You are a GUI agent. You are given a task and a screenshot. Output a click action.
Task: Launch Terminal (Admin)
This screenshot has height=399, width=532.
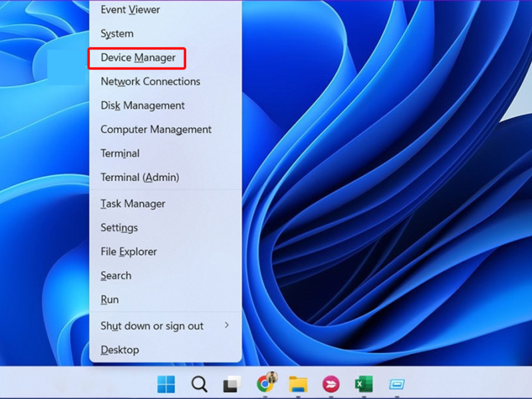pyautogui.click(x=140, y=178)
